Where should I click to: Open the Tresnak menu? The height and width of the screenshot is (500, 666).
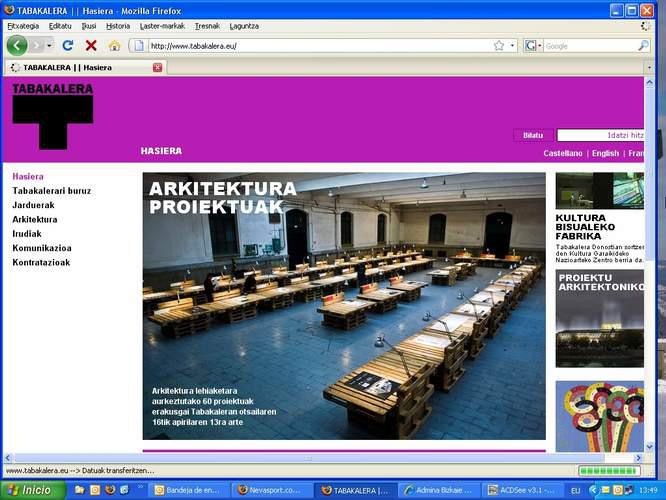pos(207,26)
